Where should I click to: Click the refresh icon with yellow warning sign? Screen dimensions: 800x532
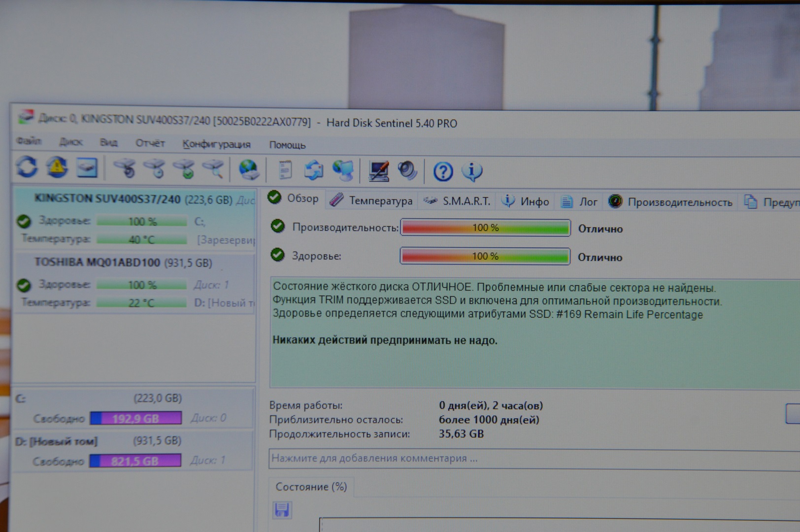pos(57,167)
